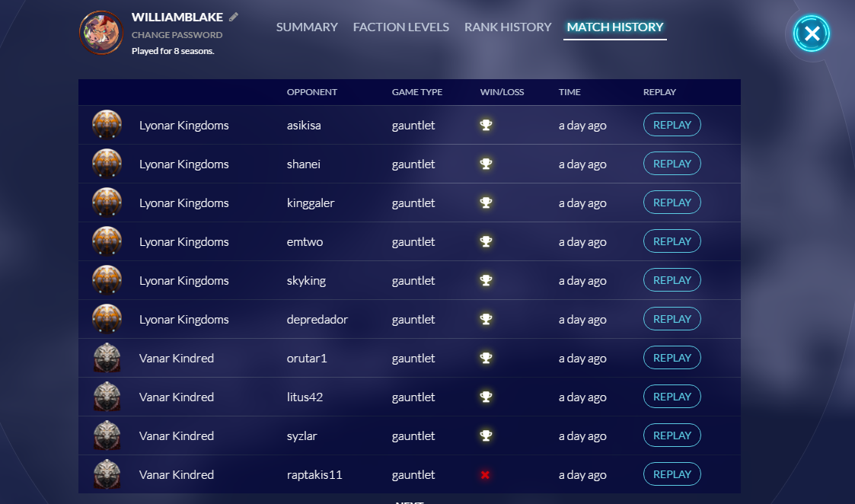Click the Game Type column header

[x=417, y=92]
